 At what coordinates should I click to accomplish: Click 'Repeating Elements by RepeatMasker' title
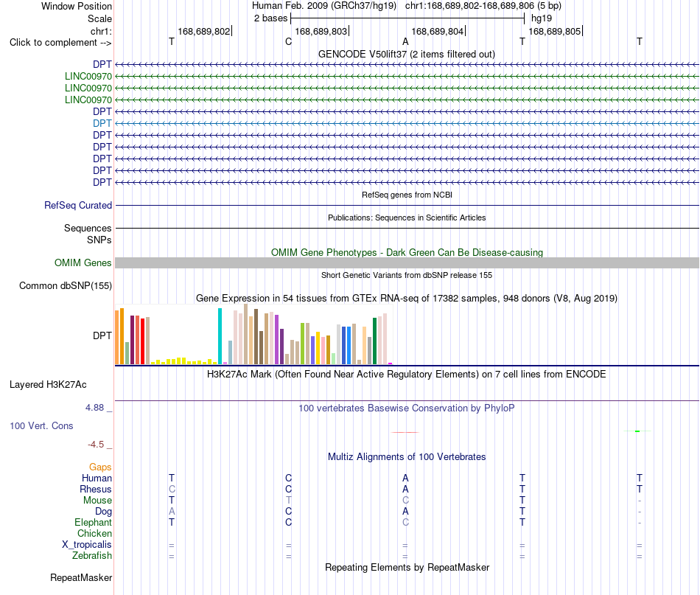pyautogui.click(x=407, y=567)
